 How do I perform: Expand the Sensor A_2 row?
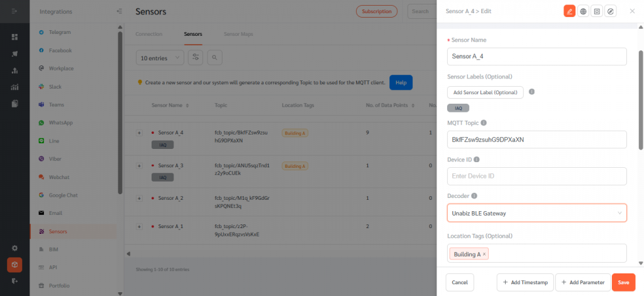[x=139, y=199]
